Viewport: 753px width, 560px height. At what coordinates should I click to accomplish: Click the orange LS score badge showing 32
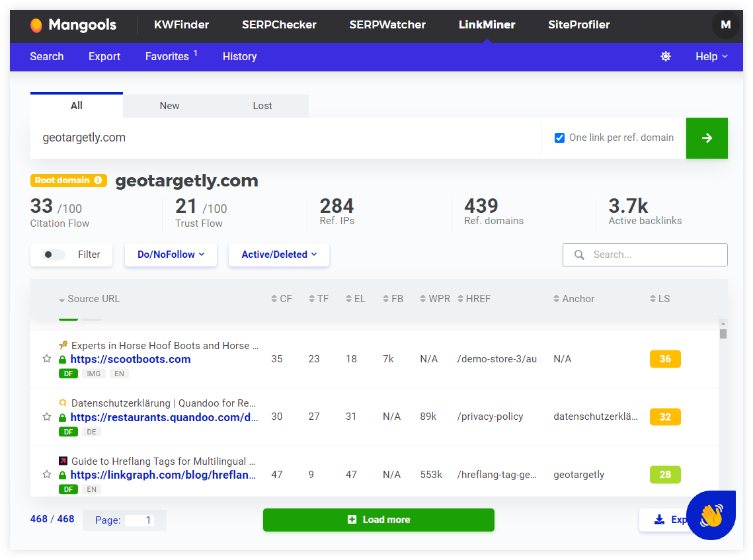coord(664,417)
